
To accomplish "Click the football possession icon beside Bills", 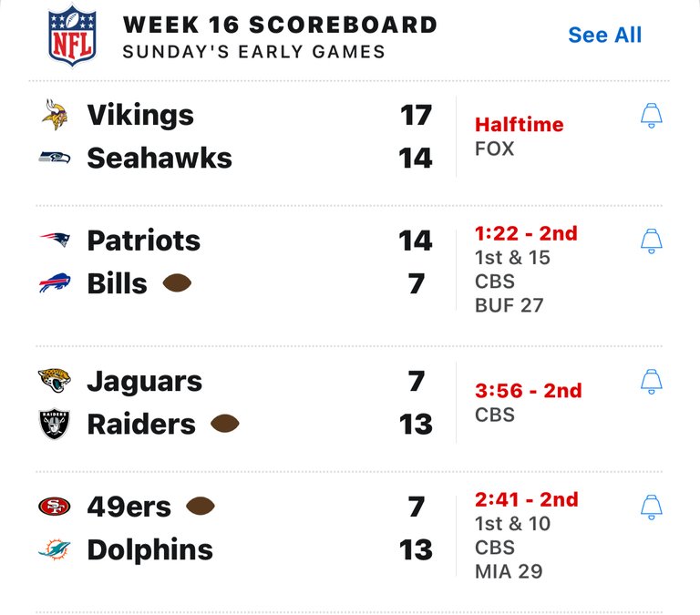I will tap(177, 283).
